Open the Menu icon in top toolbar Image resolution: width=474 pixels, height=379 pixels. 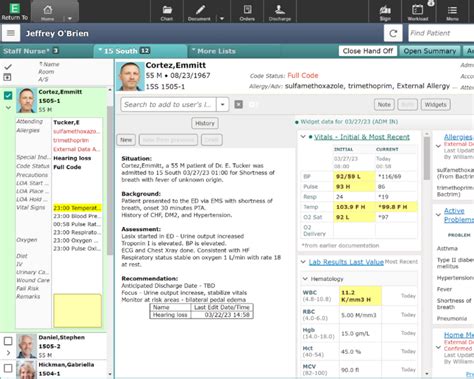[x=452, y=10]
